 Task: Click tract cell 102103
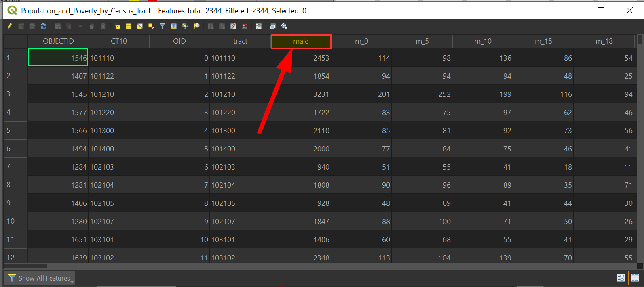pyautogui.click(x=240, y=167)
